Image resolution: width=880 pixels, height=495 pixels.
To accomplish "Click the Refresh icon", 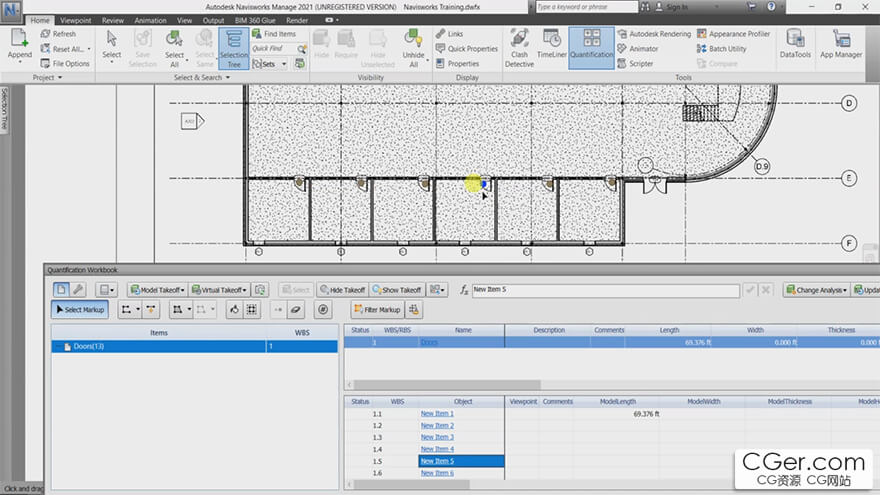I will (x=45, y=34).
